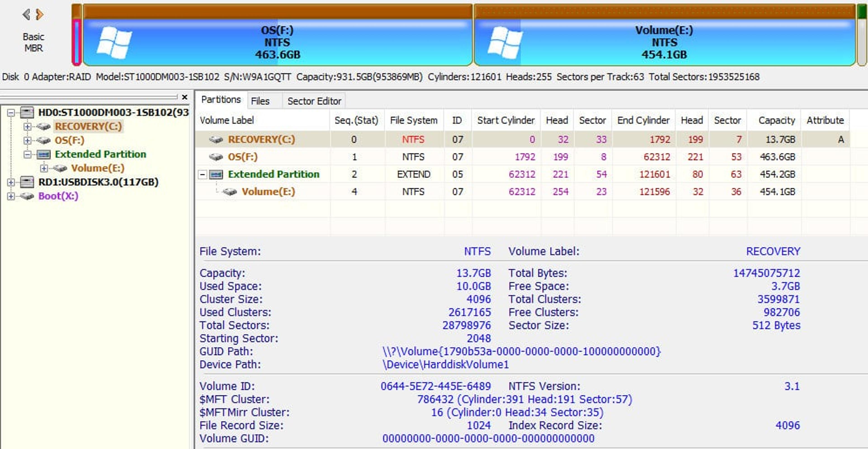Open the Sector Editor tab
This screenshot has width=868, height=449.
(x=314, y=101)
